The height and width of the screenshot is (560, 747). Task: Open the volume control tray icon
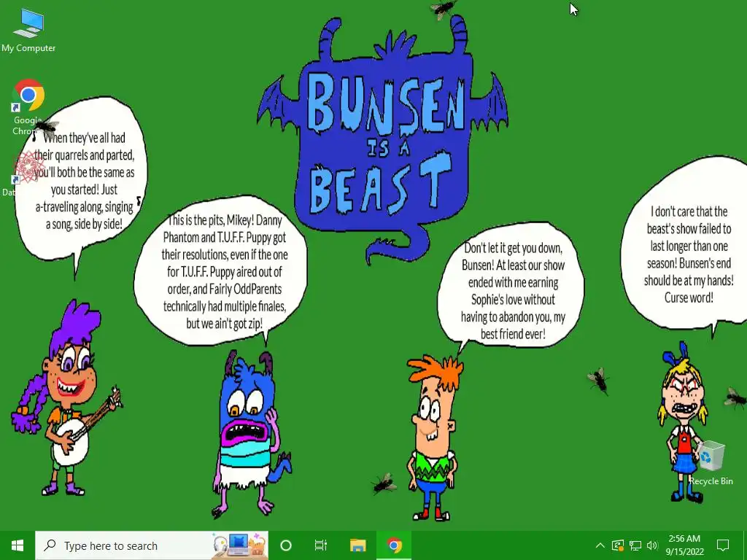pyautogui.click(x=653, y=545)
